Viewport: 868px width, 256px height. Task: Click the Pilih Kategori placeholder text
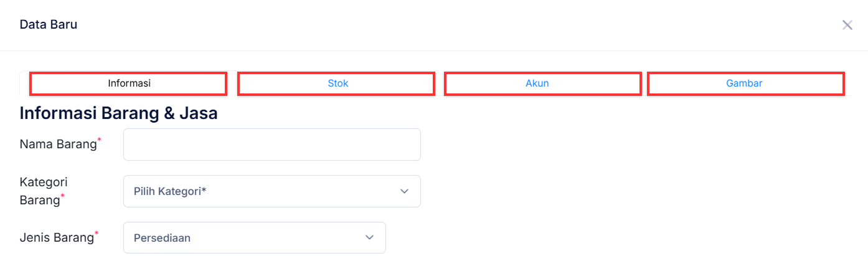pos(169,191)
